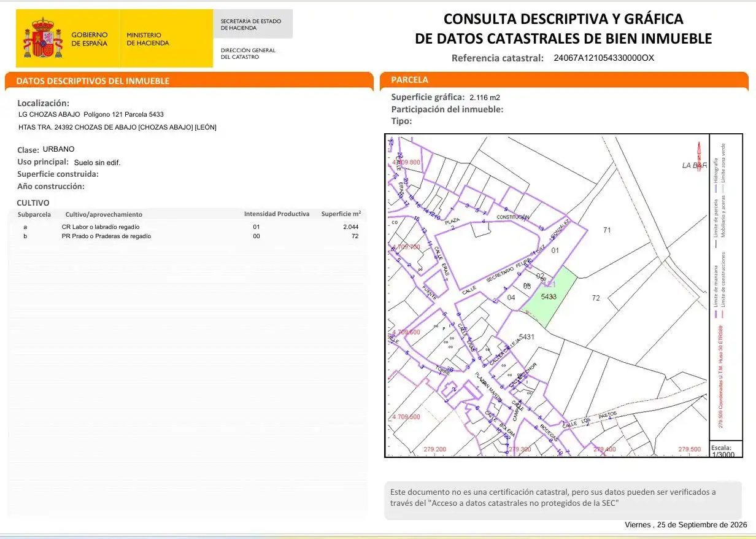This screenshot has height=539, width=756.
Task: Select the 'CR Labor o labradío regadío' row
Action: click(x=188, y=227)
